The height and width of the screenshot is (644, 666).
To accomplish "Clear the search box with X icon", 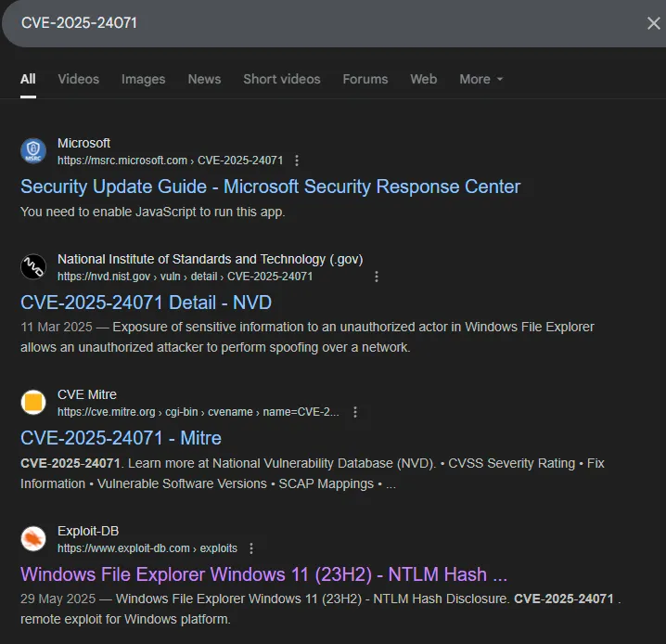I will pyautogui.click(x=653, y=23).
